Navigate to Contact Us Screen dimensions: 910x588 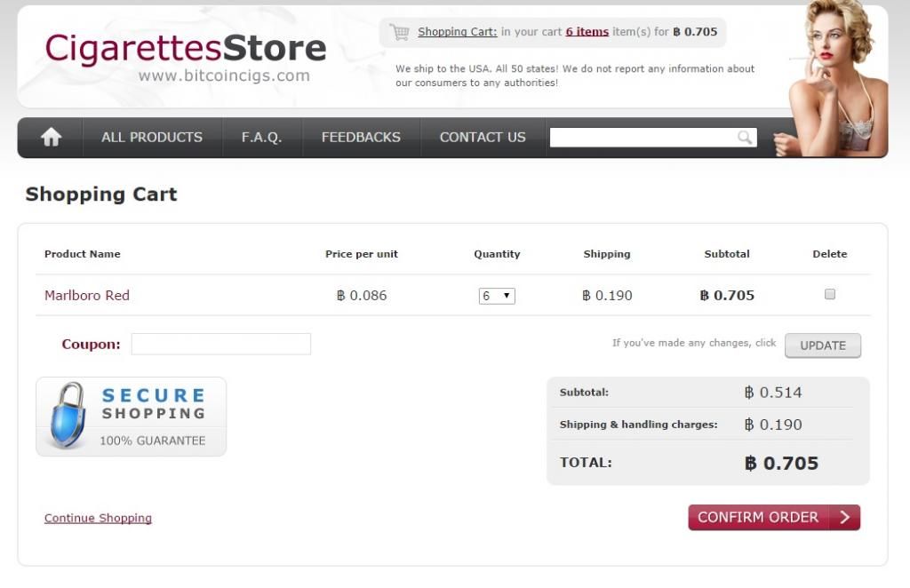483,137
